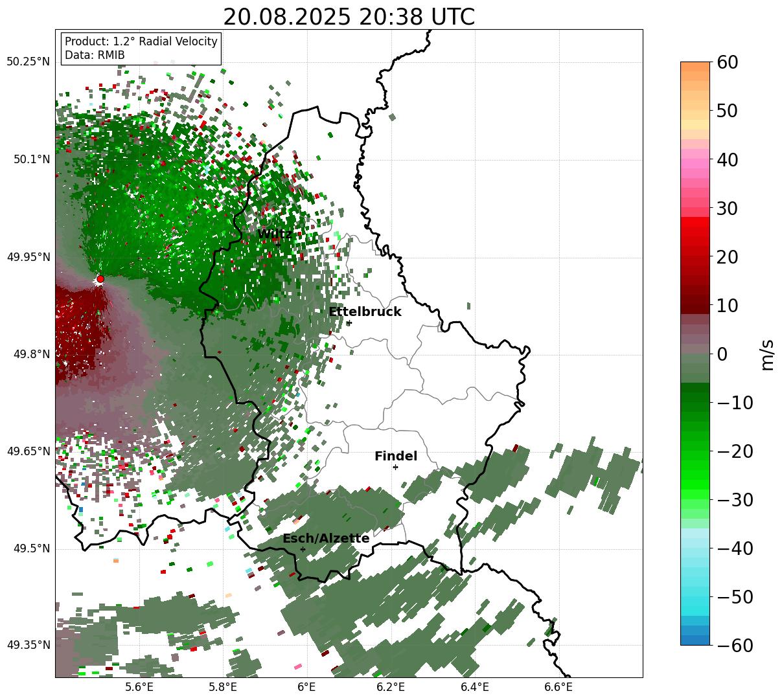The height and width of the screenshot is (700, 782).
Task: Click the colorbar tick label 50
Action: coord(726,111)
